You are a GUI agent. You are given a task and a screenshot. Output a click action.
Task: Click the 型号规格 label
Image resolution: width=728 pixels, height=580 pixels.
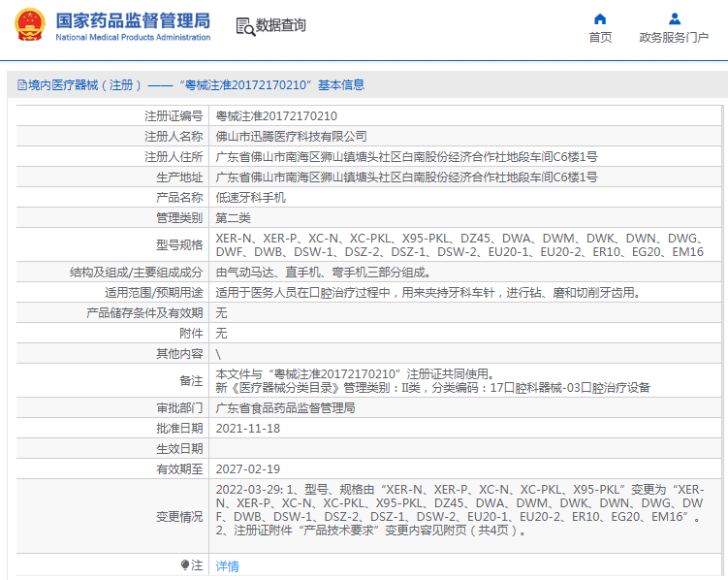pos(179,245)
